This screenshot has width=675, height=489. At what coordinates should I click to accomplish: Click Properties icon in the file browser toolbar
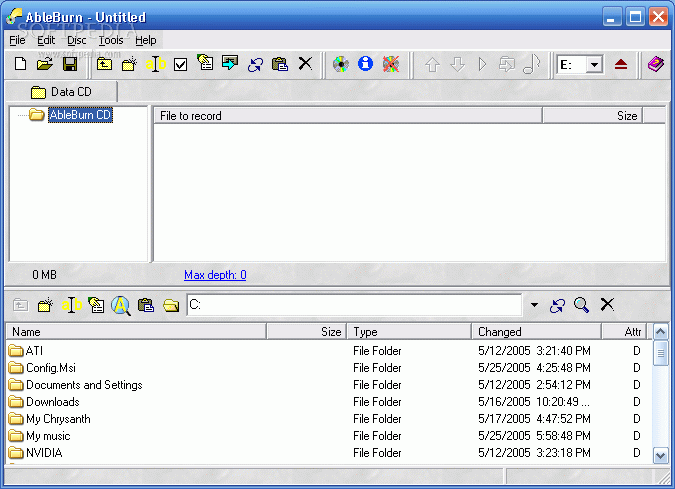pyautogui.click(x=96, y=305)
